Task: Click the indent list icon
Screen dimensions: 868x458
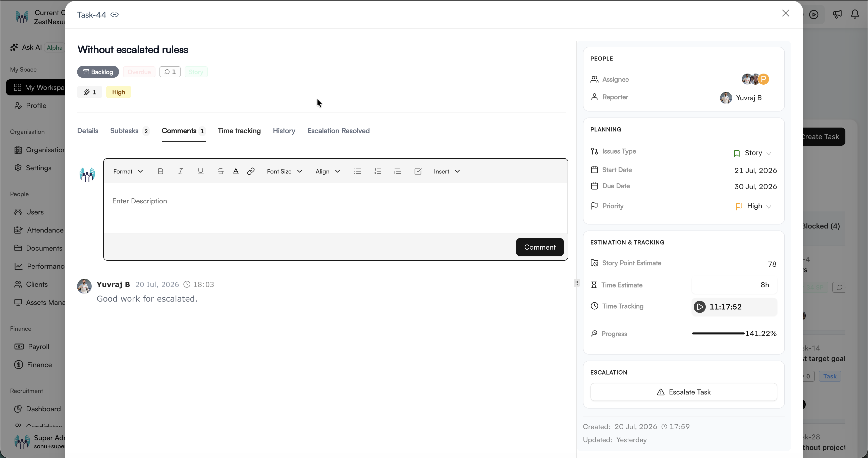Action: click(398, 171)
